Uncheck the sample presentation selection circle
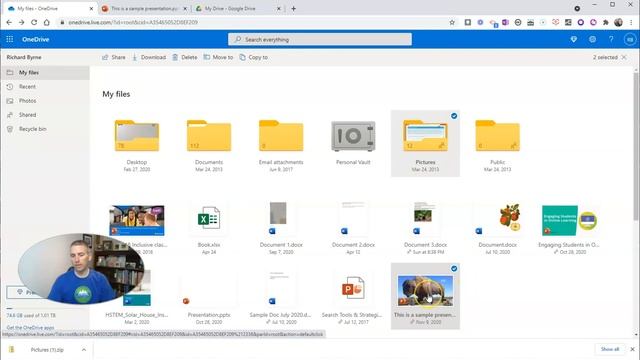640x360 pixels. click(x=454, y=269)
